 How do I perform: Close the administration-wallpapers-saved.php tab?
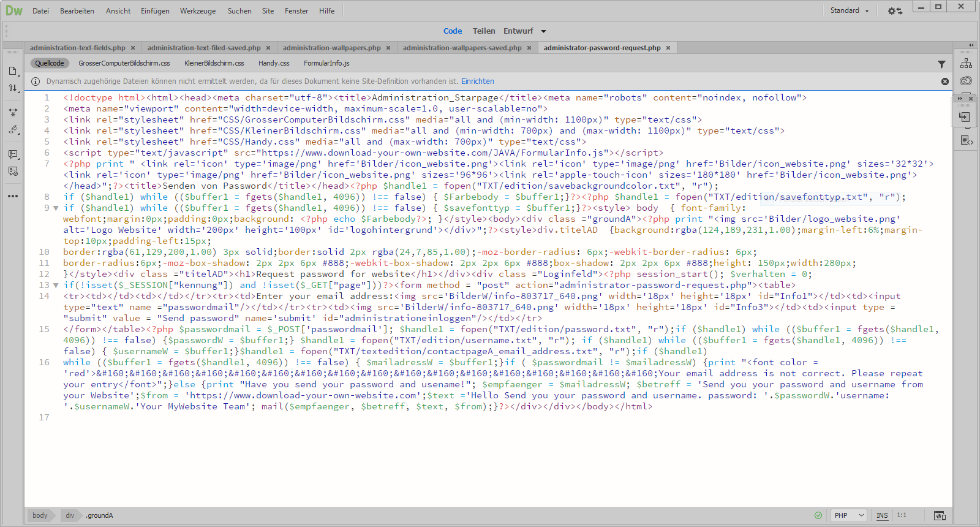(x=529, y=48)
